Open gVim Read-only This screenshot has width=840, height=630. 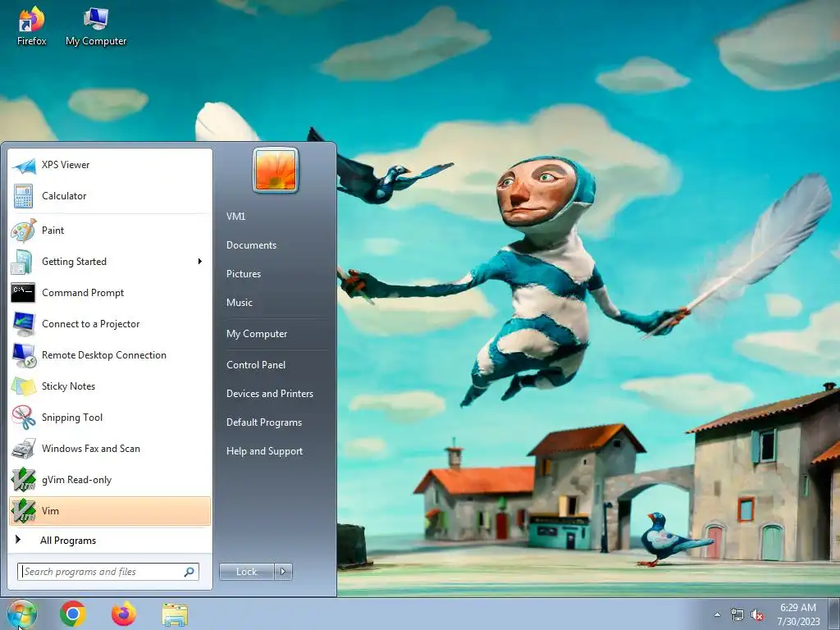click(x=110, y=480)
